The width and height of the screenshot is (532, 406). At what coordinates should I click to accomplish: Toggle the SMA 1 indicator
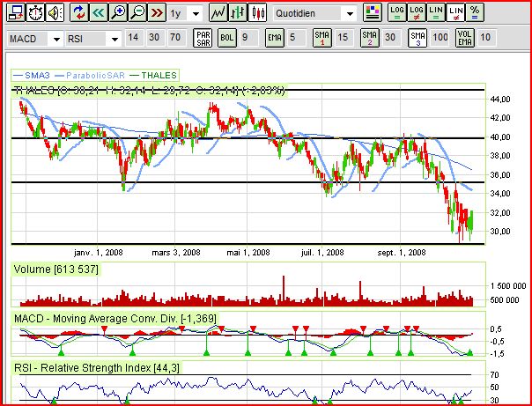tap(322, 38)
